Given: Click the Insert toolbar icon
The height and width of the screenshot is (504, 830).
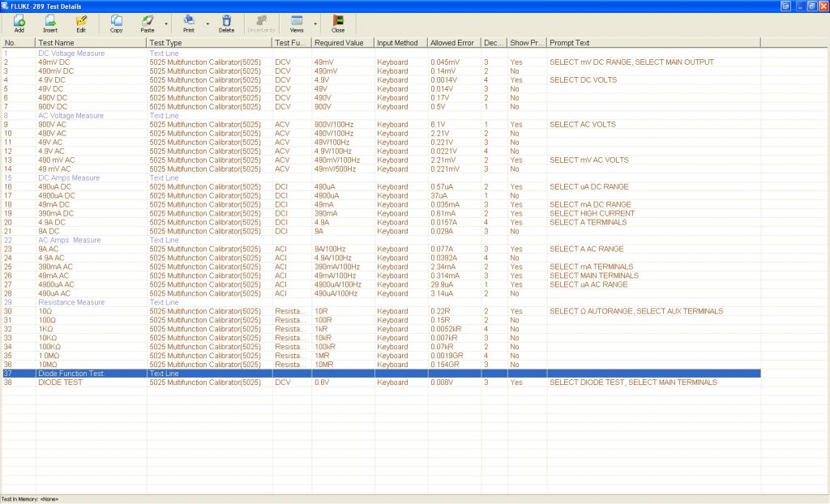Looking at the screenshot, I should point(50,20).
